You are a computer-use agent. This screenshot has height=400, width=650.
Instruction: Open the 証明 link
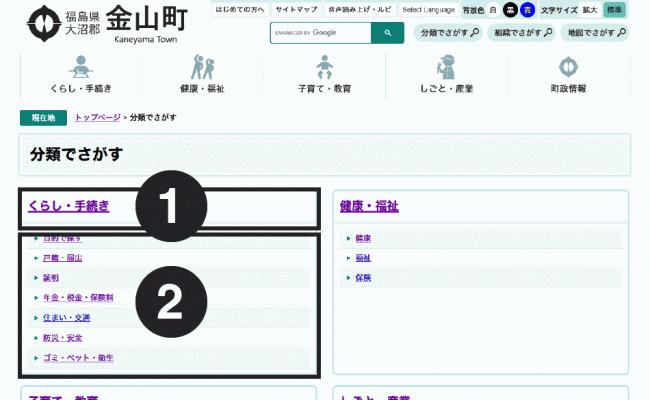click(x=51, y=278)
